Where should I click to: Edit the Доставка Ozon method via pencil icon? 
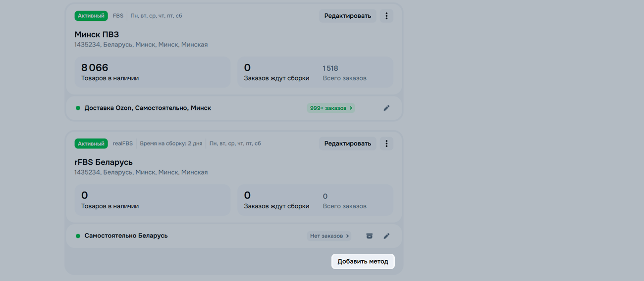pos(386,108)
